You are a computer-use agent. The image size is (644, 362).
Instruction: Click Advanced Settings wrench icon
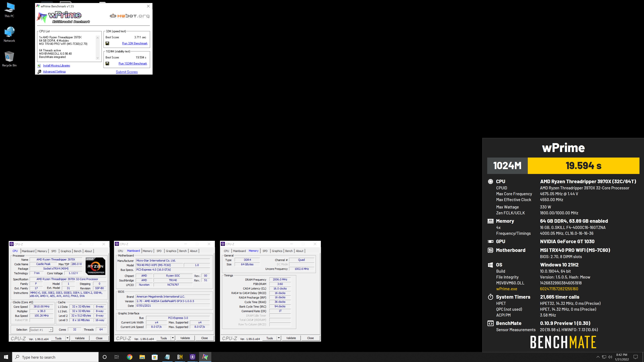pos(39,72)
